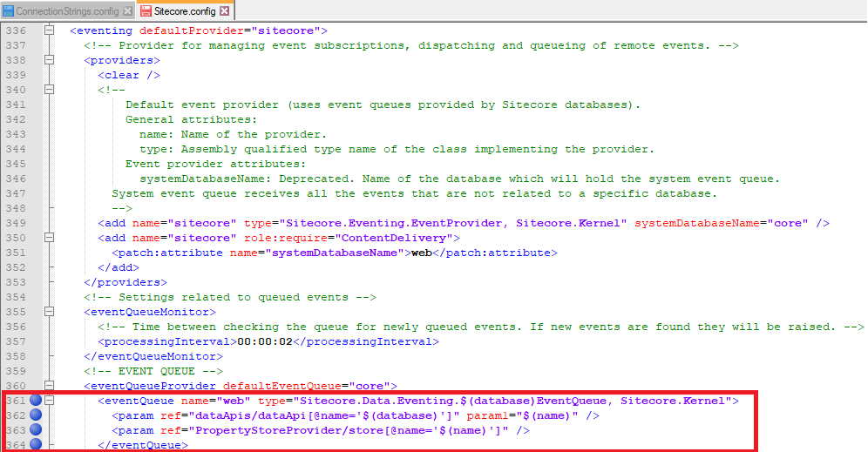868x452 pixels.
Task: Click the bookmark marker on line 362
Action: (x=36, y=415)
